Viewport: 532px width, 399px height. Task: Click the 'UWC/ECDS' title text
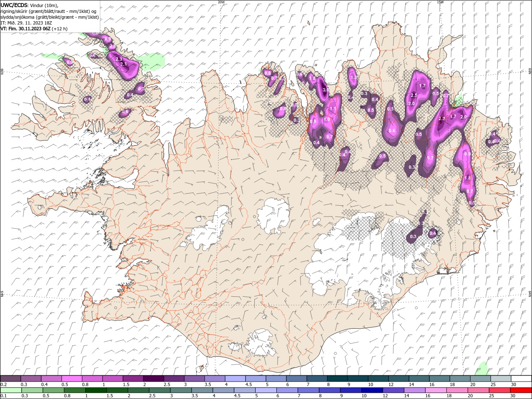(x=14, y=5)
